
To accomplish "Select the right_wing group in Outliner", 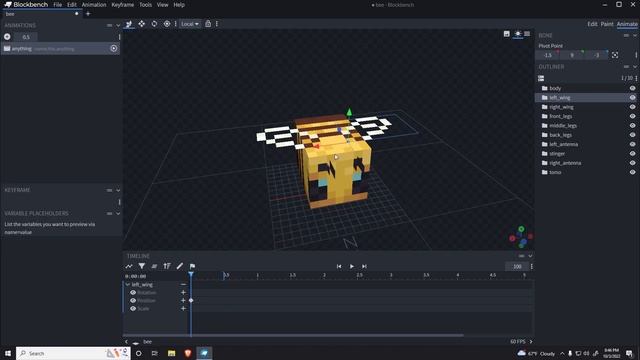I will click(587, 107).
